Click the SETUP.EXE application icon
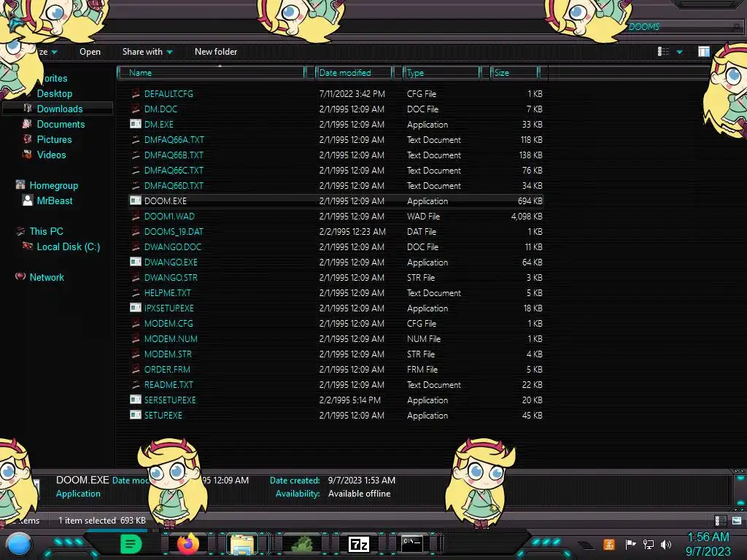Viewport: 747px width, 560px height. 136,415
